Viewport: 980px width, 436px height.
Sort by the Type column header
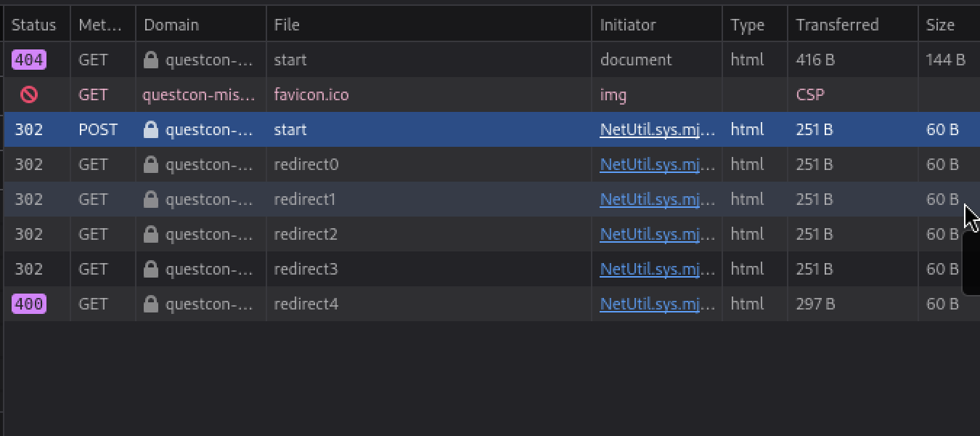coord(747,25)
